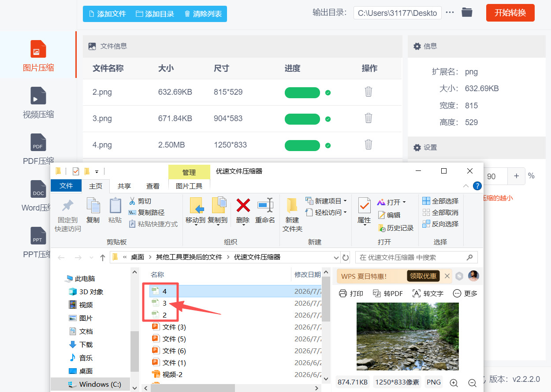Click the 剪切 scissors command

[140, 201]
